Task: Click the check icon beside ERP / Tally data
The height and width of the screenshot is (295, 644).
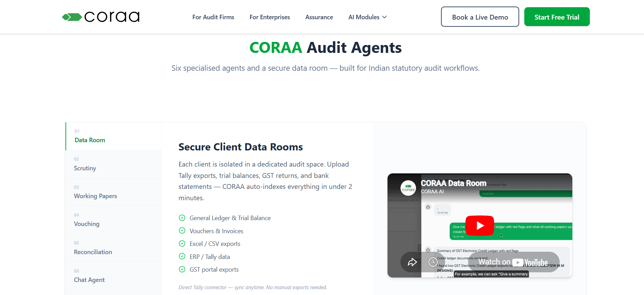Action: point(182,257)
